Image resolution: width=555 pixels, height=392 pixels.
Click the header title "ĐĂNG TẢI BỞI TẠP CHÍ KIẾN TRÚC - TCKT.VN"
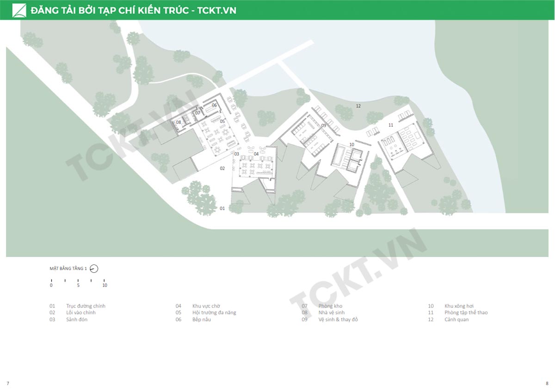click(x=134, y=10)
